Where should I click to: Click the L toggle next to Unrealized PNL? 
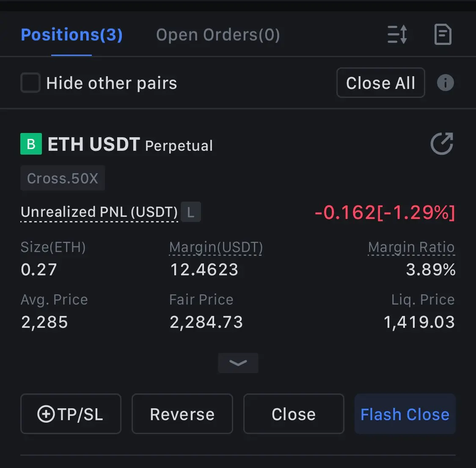pos(191,212)
